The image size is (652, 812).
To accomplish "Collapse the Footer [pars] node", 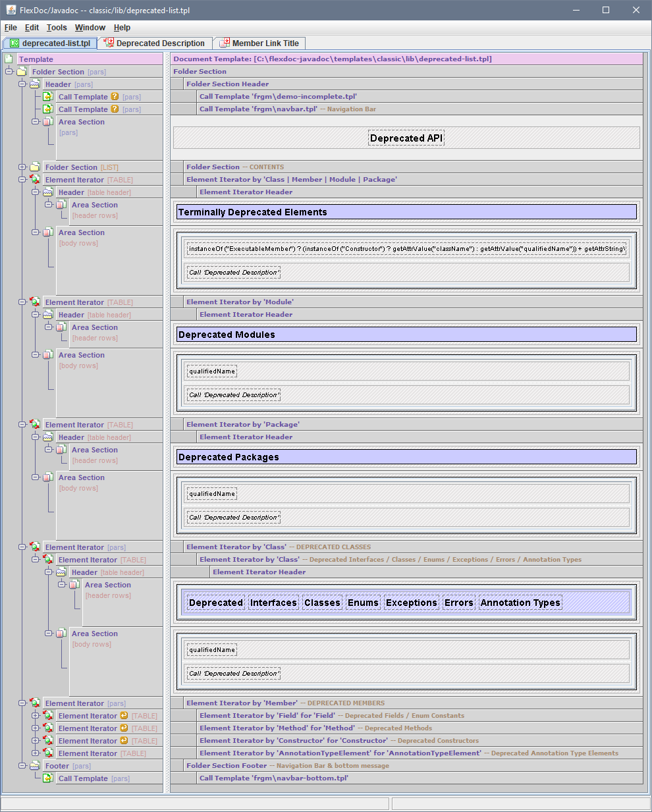I will point(22,766).
